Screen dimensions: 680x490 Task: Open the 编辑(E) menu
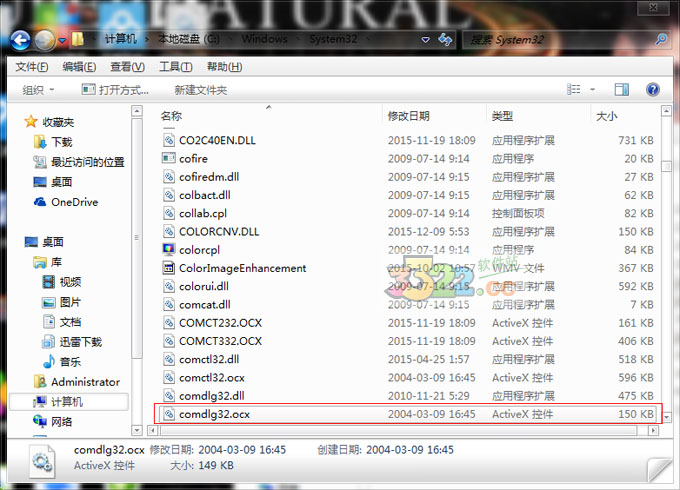click(x=79, y=67)
